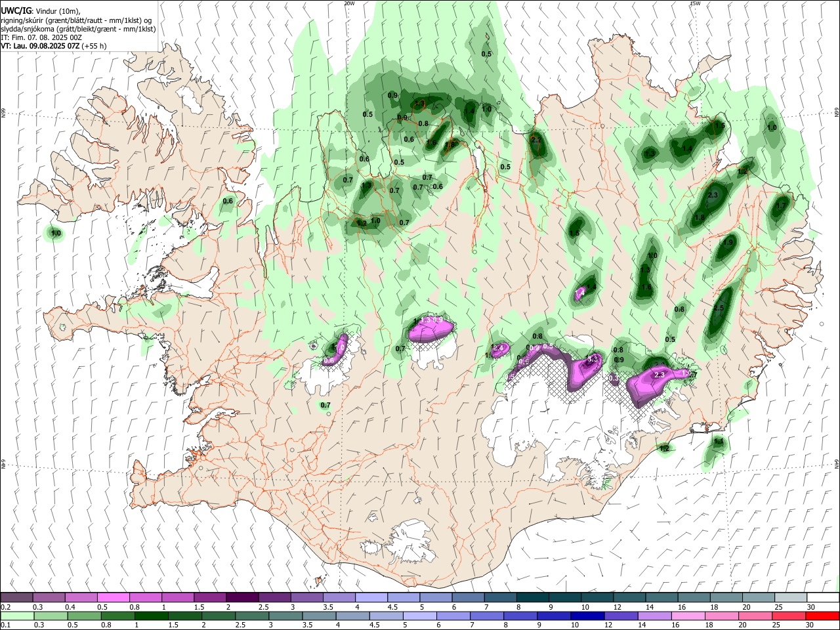This screenshot has height=630, width=840.
Task: Click the '30' label under the red rain swatch
Action: coord(811,625)
